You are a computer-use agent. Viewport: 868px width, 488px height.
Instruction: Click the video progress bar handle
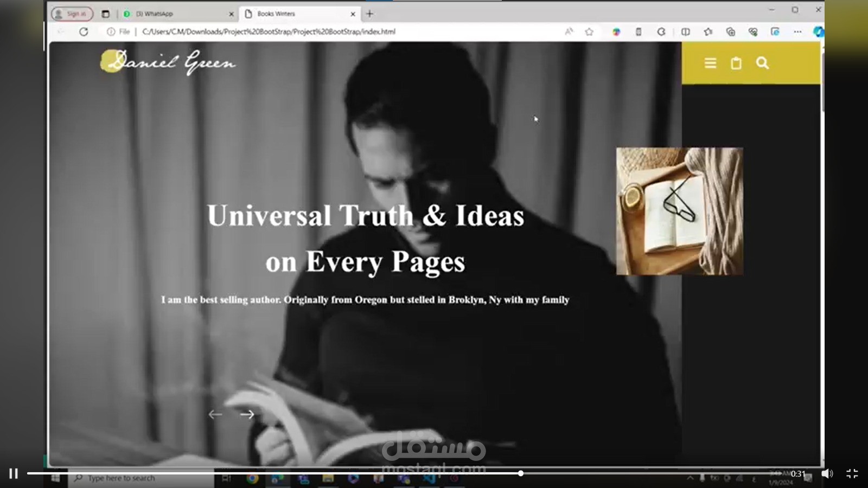point(520,473)
